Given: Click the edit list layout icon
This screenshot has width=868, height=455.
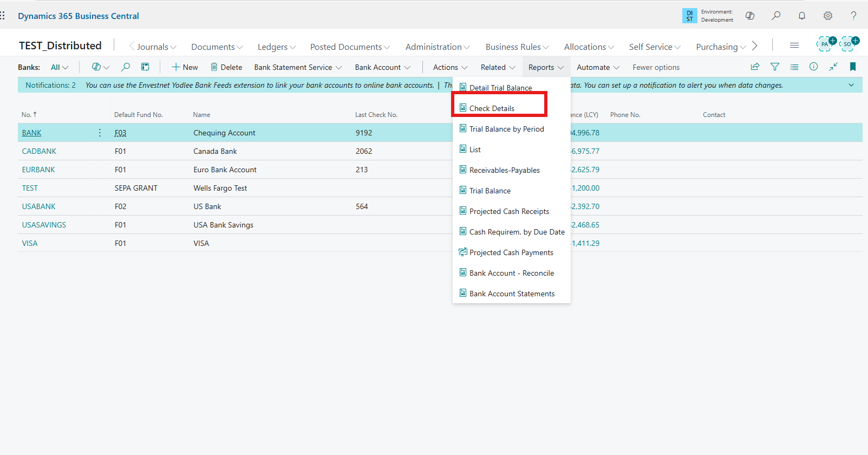Looking at the screenshot, I should (x=145, y=67).
